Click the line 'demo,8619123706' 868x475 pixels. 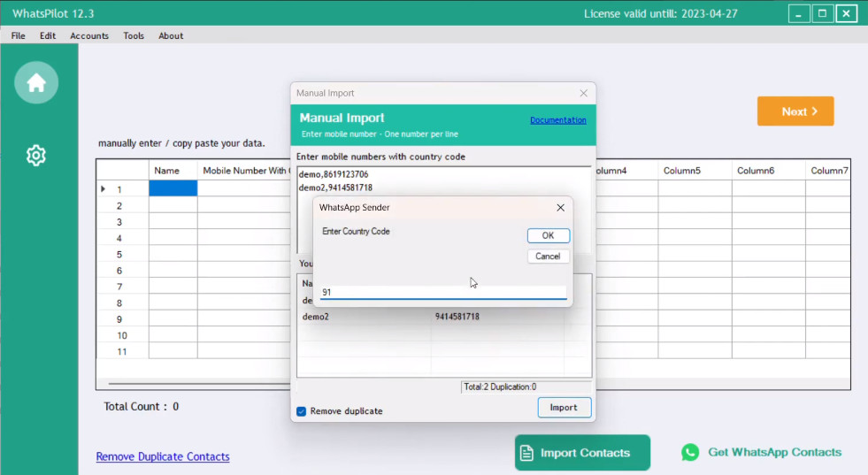(x=334, y=174)
